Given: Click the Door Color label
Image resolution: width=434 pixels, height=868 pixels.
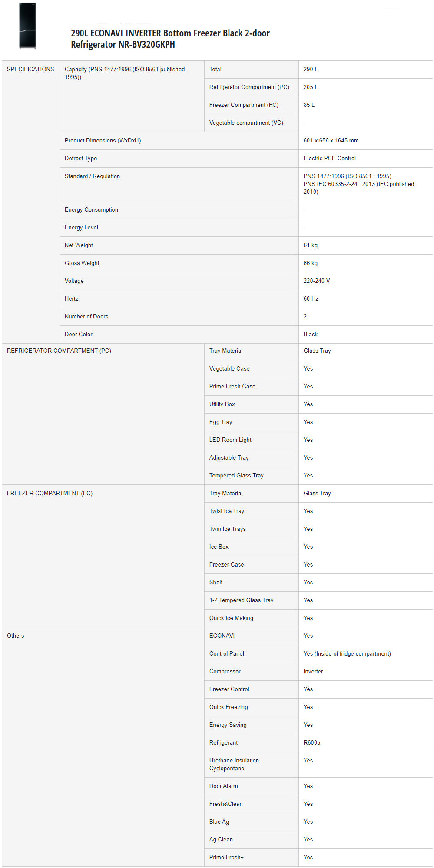Looking at the screenshot, I should pos(79,335).
